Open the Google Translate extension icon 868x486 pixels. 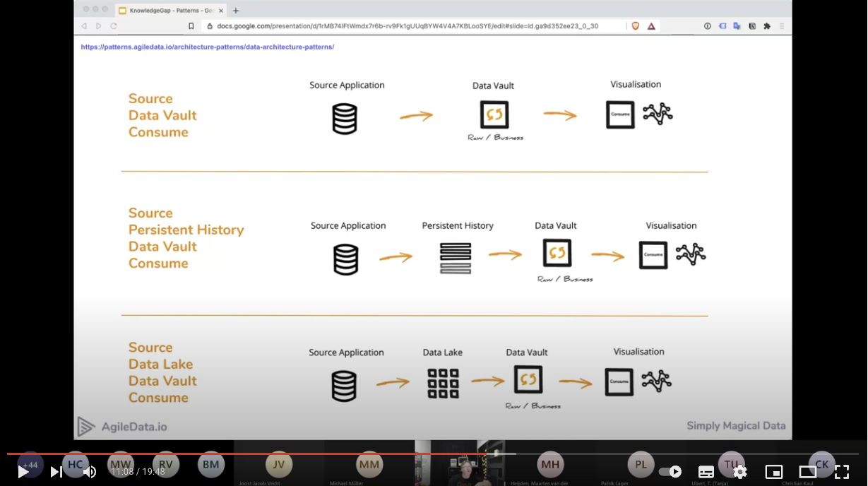coord(737,26)
